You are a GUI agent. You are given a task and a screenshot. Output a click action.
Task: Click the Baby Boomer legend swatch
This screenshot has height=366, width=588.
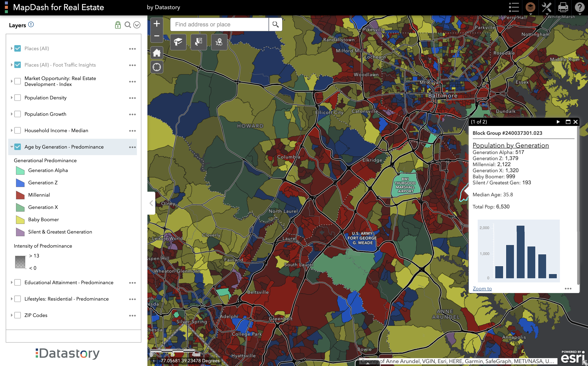click(x=20, y=220)
